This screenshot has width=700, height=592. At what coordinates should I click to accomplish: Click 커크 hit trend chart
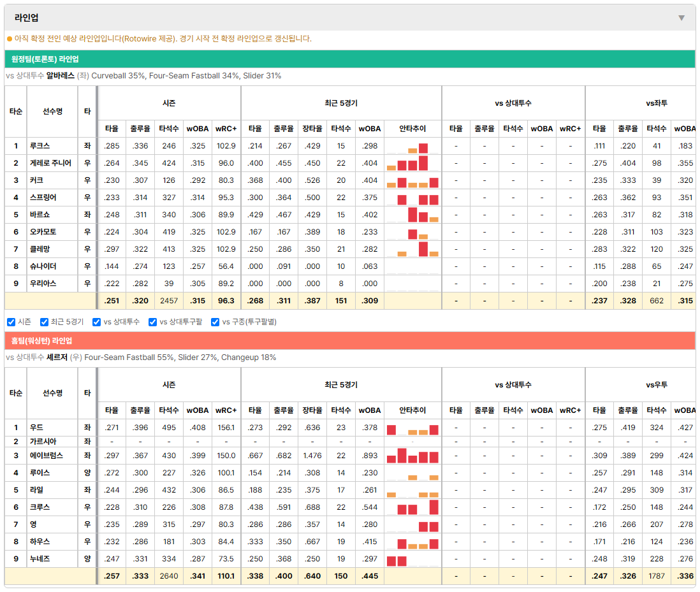pos(412,180)
